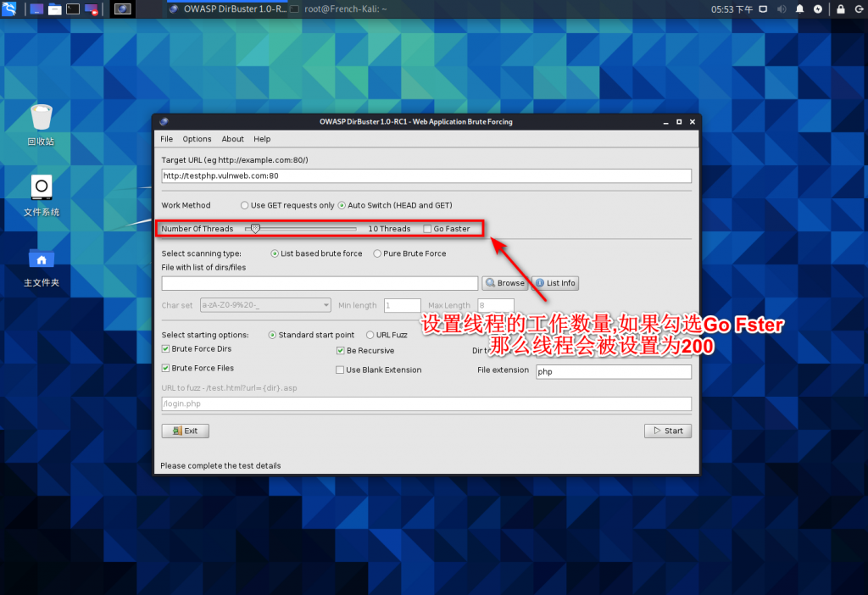Click the clock showing 05:53 下午
This screenshot has height=595, width=868.
732,9
